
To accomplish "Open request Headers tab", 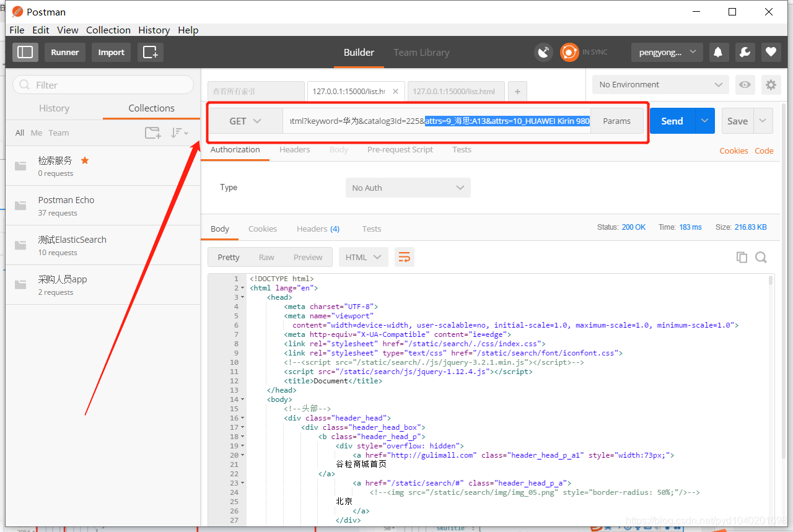I will pyautogui.click(x=294, y=149).
